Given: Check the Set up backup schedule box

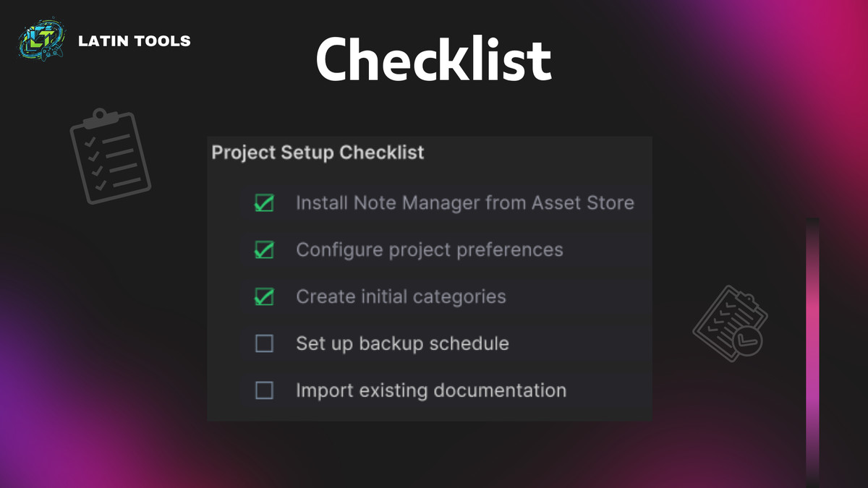Looking at the screenshot, I should 264,343.
